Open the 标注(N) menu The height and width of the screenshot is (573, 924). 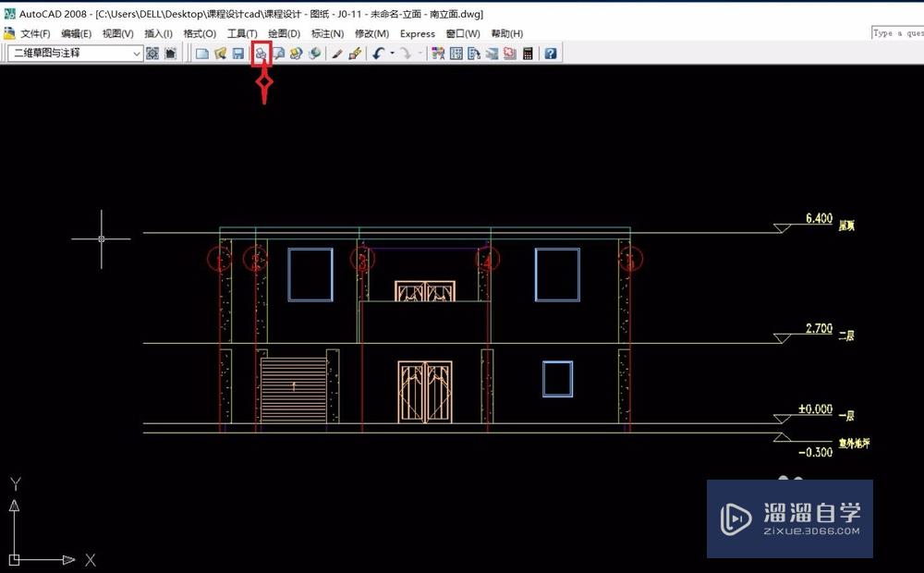(x=327, y=33)
